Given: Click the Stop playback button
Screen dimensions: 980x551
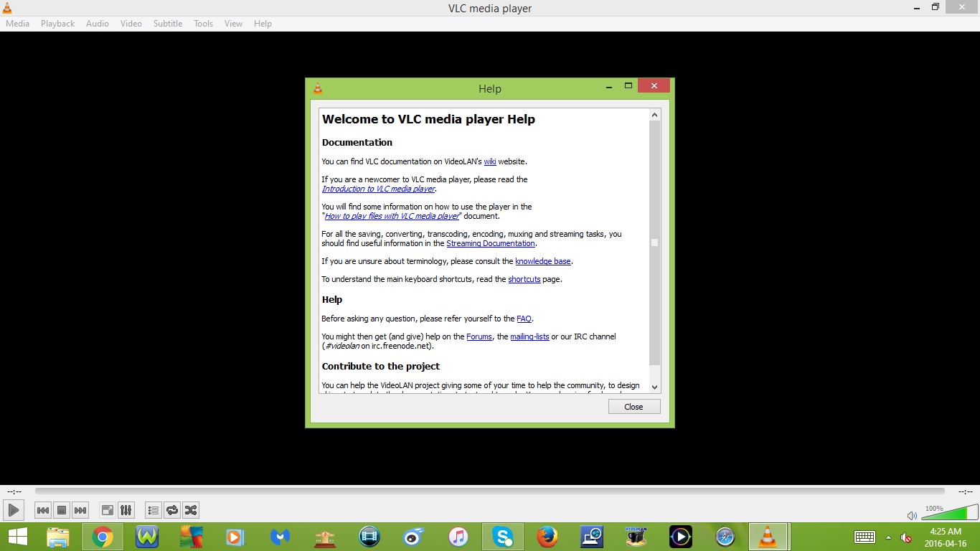Looking at the screenshot, I should point(62,510).
